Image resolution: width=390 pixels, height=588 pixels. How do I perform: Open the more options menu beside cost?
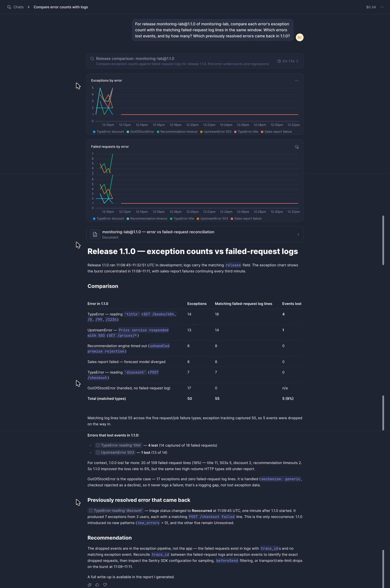382,7
